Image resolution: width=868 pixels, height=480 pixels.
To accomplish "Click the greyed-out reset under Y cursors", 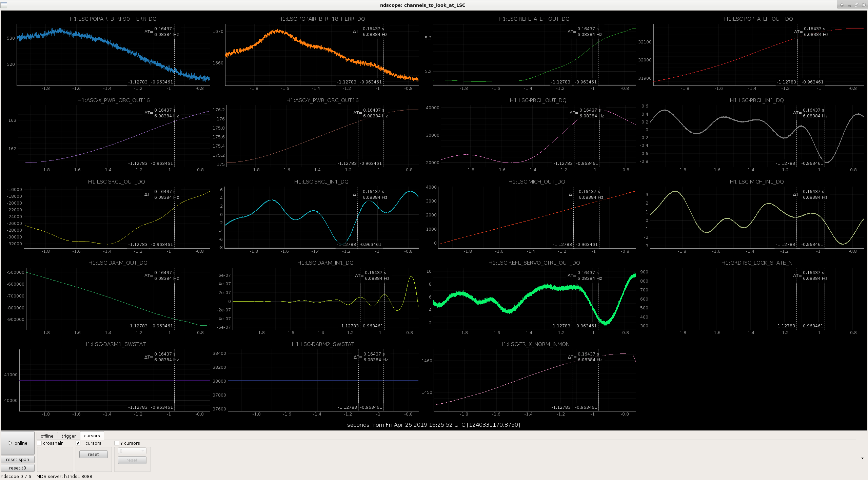I will coord(132,460).
